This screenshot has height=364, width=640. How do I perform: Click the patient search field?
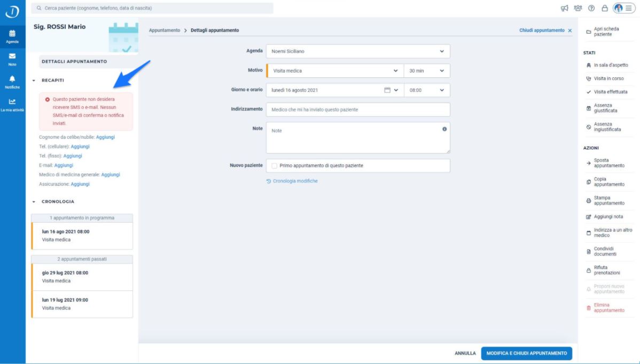click(x=152, y=8)
